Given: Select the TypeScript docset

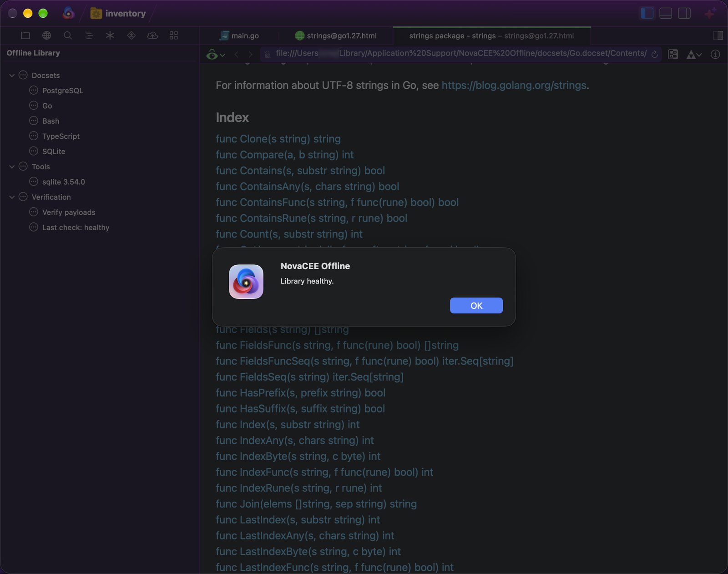Looking at the screenshot, I should point(61,136).
